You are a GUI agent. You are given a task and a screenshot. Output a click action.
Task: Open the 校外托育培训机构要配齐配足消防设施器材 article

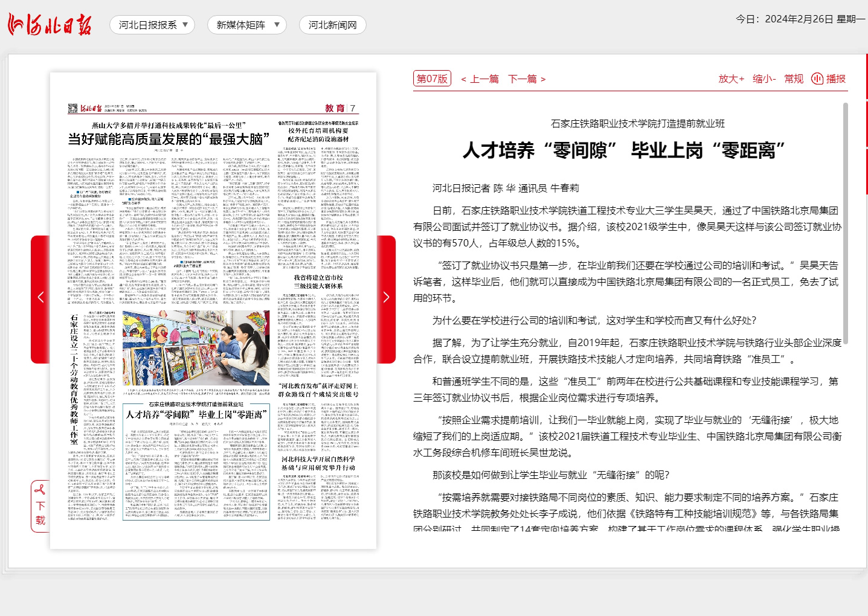[318, 135]
